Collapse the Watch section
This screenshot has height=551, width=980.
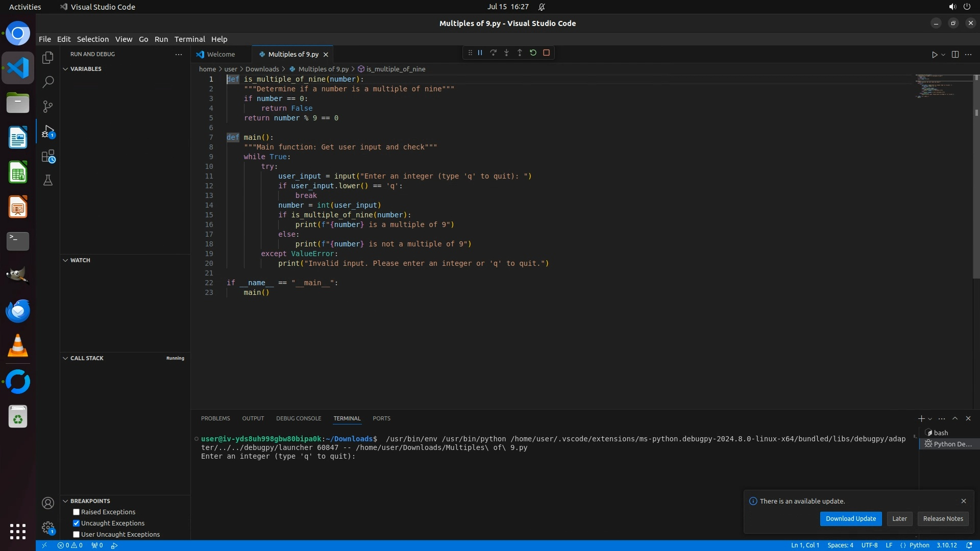(65, 260)
